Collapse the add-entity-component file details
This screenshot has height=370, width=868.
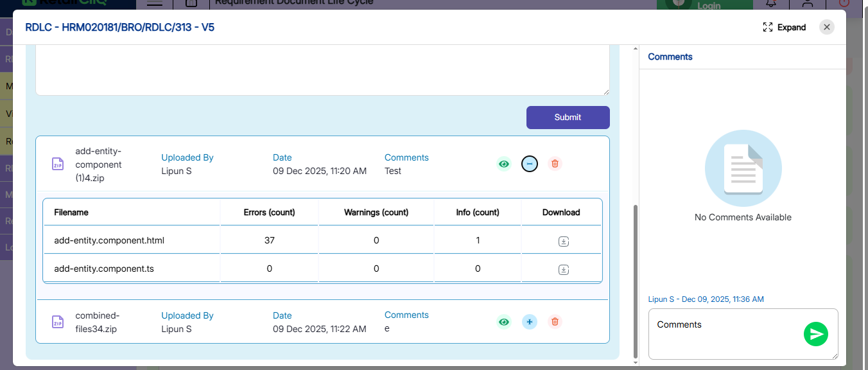pos(530,164)
